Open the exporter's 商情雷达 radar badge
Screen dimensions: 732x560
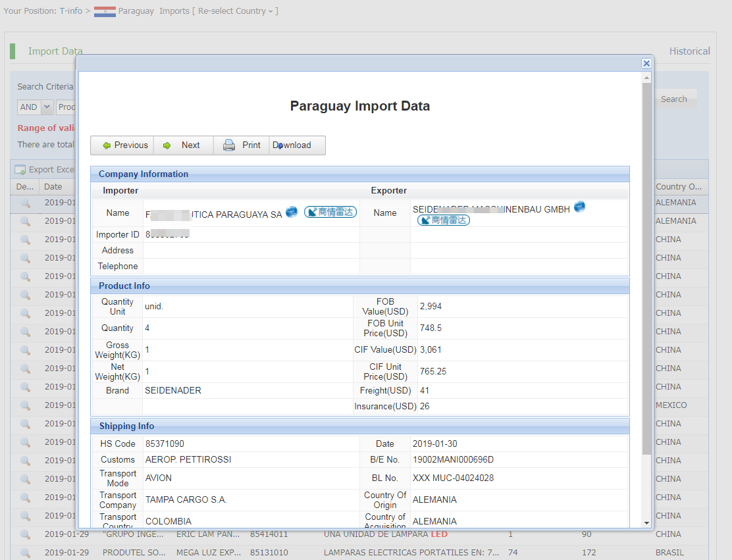point(444,220)
